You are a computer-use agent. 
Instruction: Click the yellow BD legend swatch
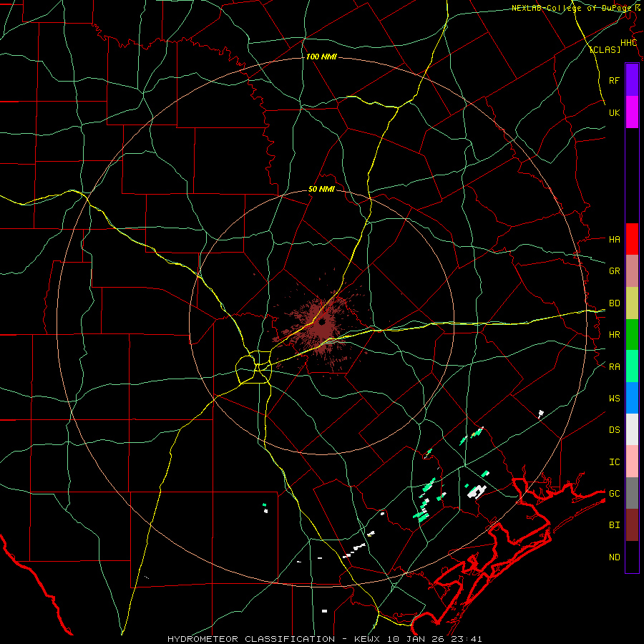point(632,303)
